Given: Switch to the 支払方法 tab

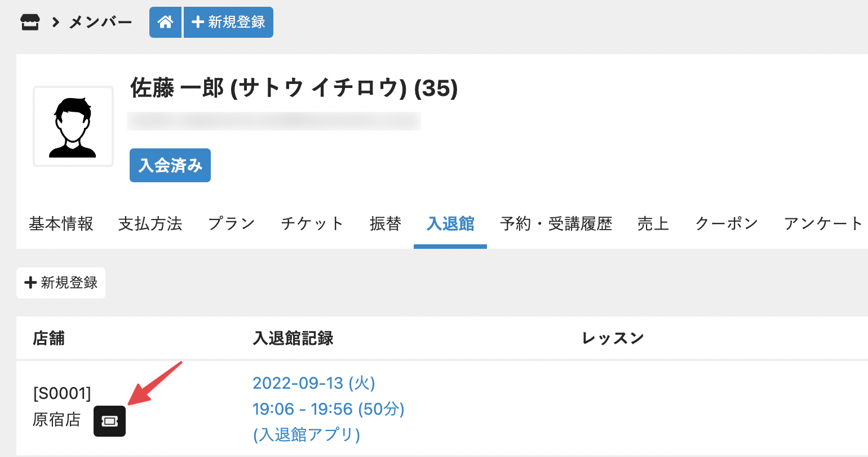Looking at the screenshot, I should tap(150, 224).
